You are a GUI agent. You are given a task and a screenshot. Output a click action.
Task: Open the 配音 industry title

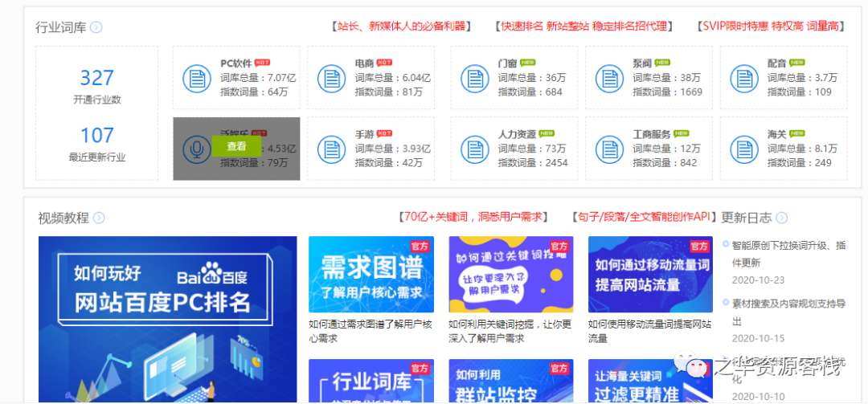tap(776, 63)
